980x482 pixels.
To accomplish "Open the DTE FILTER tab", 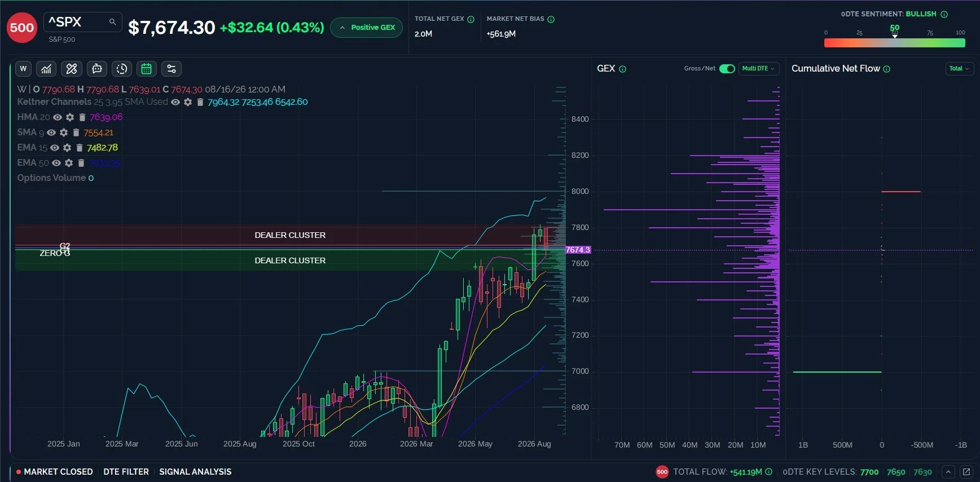I will pos(126,472).
